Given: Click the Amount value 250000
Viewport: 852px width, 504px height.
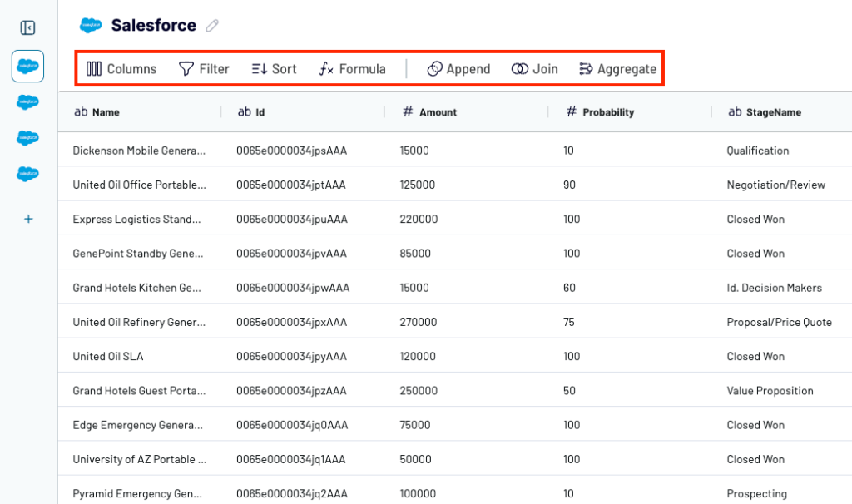Looking at the screenshot, I should pos(419,391).
